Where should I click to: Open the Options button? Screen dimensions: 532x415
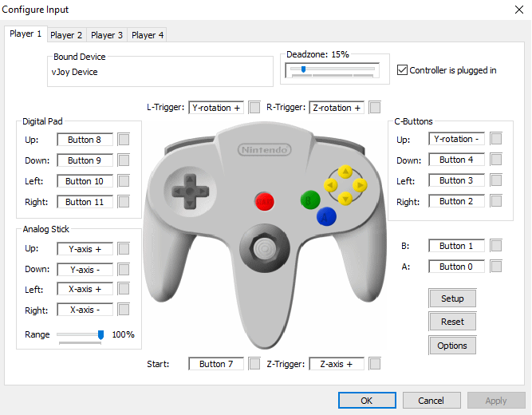[x=452, y=346]
